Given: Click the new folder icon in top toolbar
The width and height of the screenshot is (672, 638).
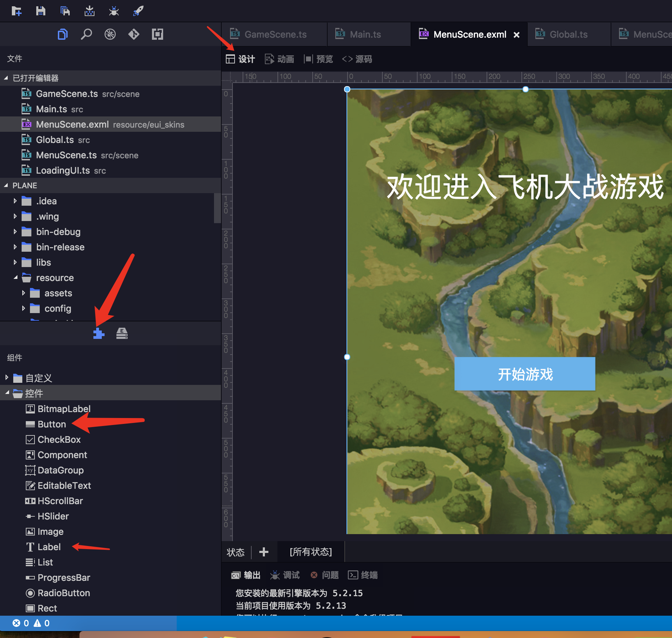Looking at the screenshot, I should coord(16,11).
